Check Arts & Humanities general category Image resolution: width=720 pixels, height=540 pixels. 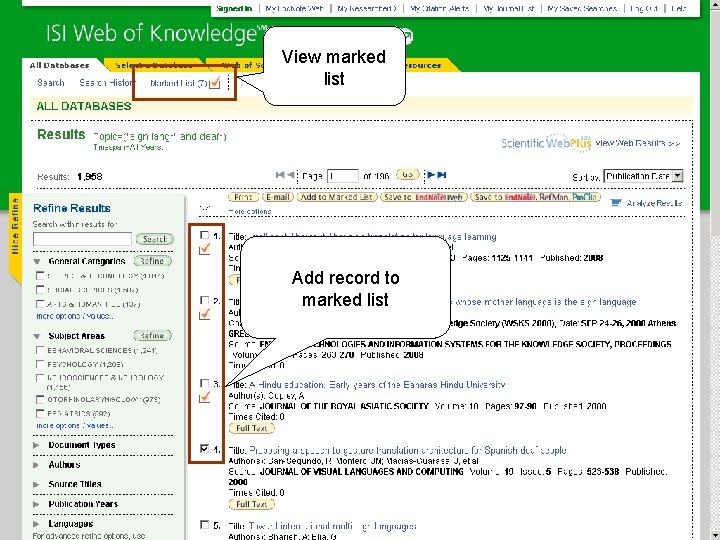40,304
